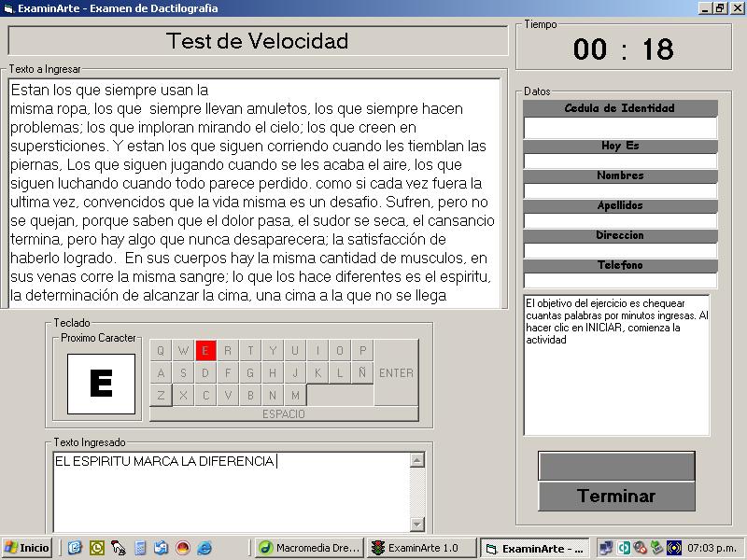This screenshot has width=747, height=560.
Task: Click the C key on virtual keyboard
Action: tap(205, 395)
